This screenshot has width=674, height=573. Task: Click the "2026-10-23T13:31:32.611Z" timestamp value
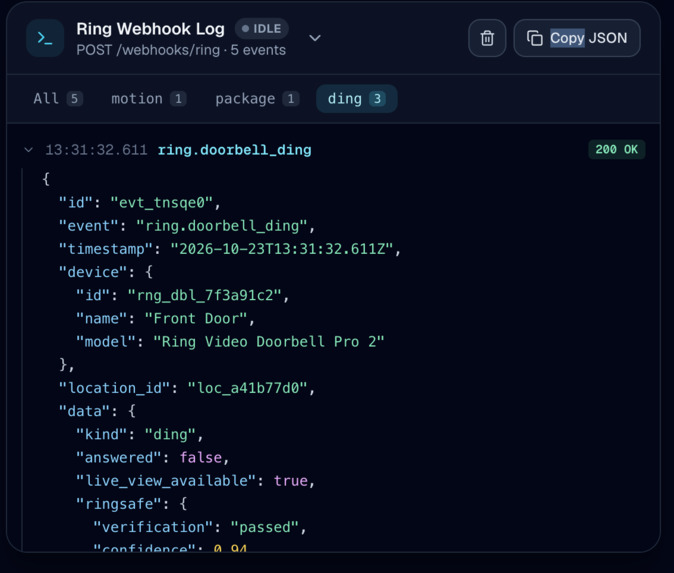(x=282, y=249)
